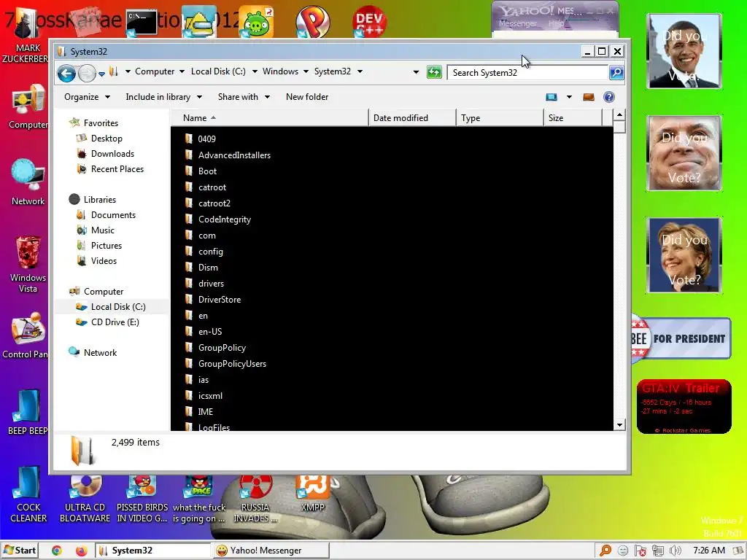The image size is (747, 560).
Task: Open the Share with menu
Action: point(244,97)
